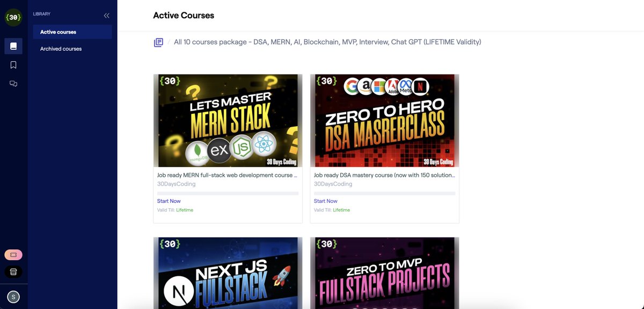Open the chat discussions icon in the sidebar
644x309 pixels.
pos(13,84)
